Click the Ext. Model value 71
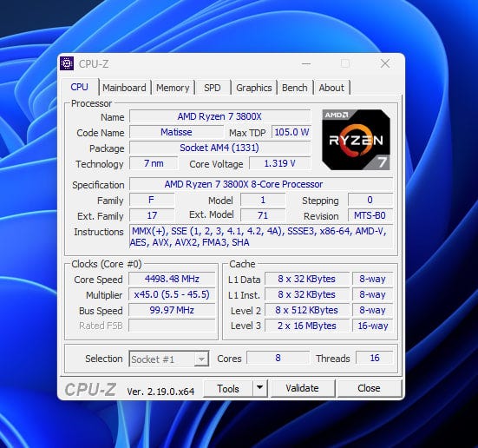This screenshot has height=448, width=478. [x=263, y=215]
